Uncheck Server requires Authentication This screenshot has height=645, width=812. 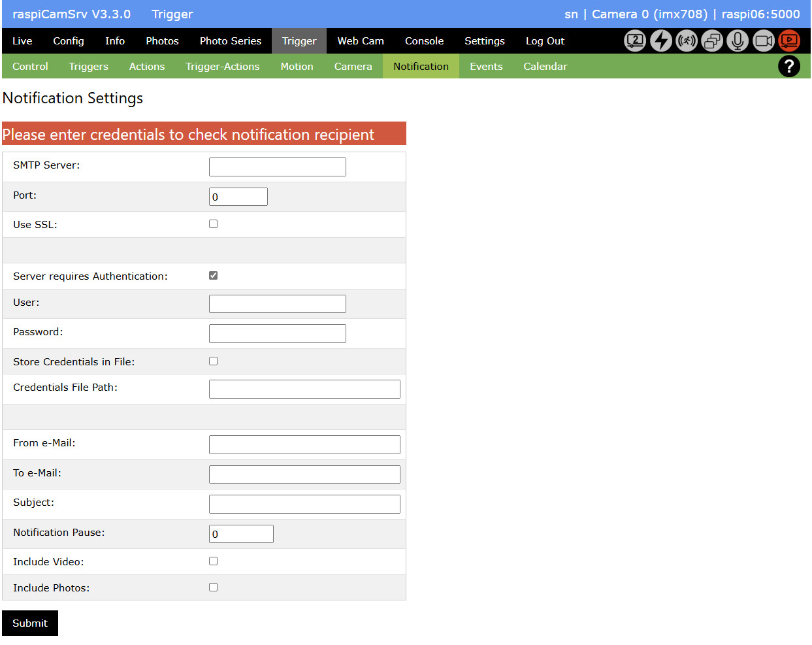tap(213, 276)
